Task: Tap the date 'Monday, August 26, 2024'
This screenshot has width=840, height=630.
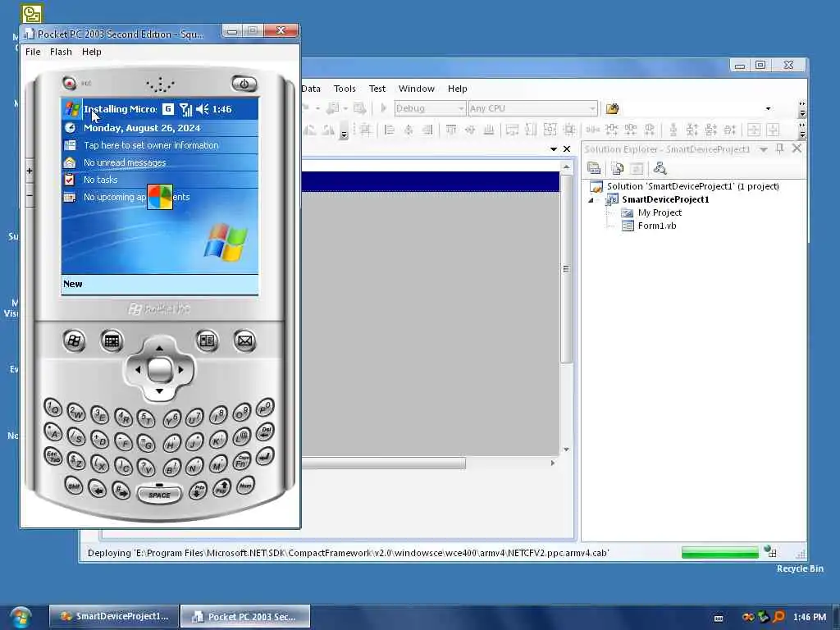Action: 142,128
